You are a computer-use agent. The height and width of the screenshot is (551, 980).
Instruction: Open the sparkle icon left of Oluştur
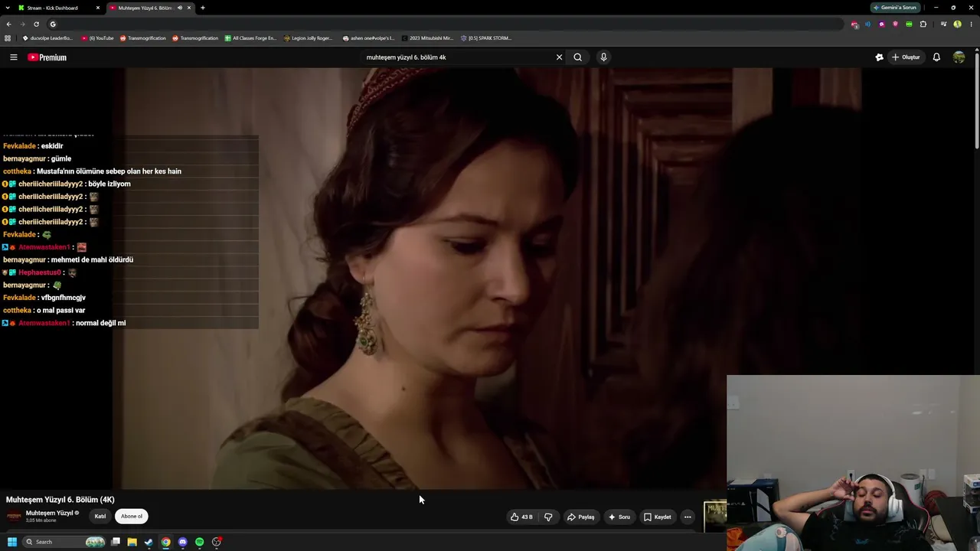[879, 57]
